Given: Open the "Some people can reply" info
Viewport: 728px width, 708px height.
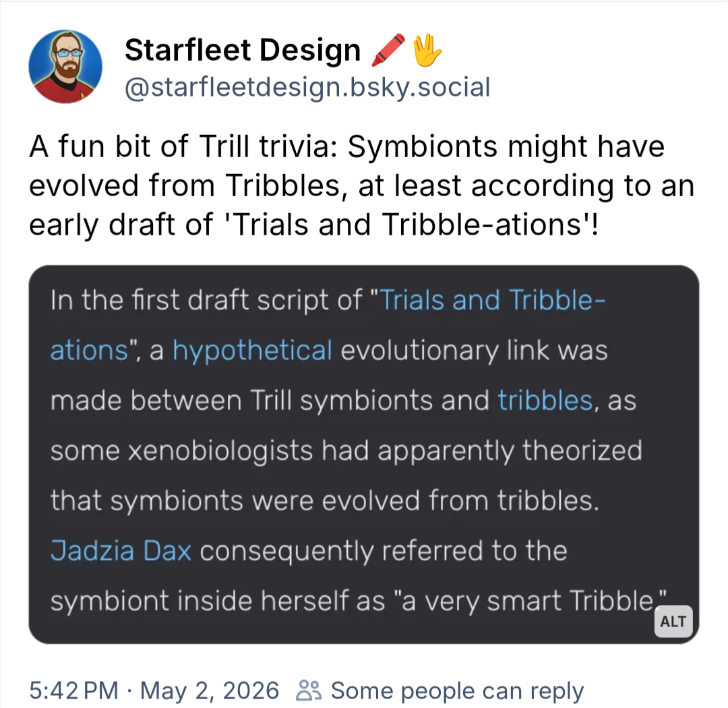Looking at the screenshot, I should click(x=457, y=691).
